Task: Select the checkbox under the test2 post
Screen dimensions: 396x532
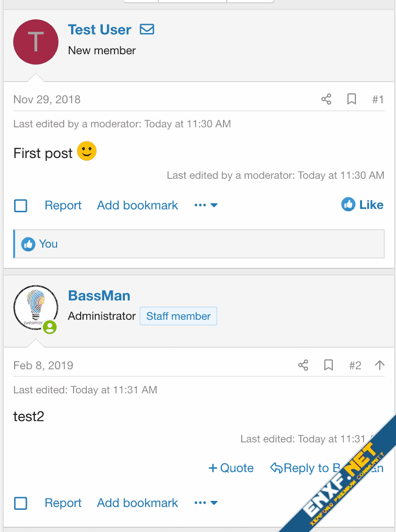Action: point(21,503)
